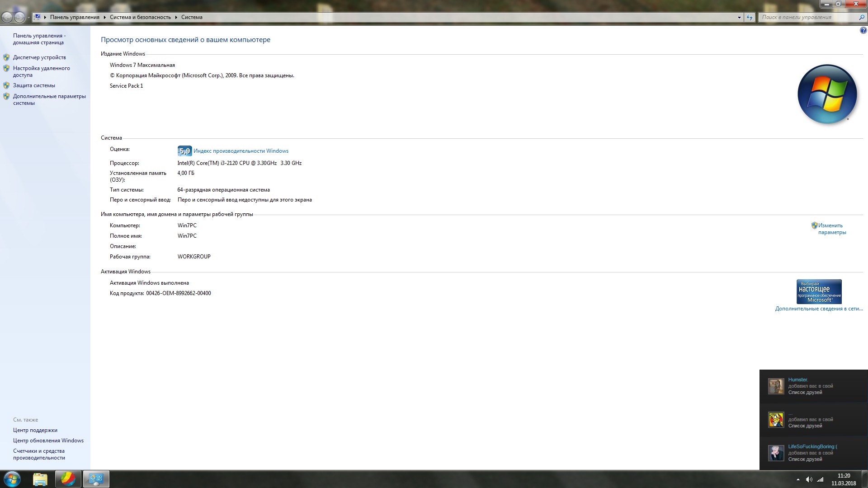Image resolution: width=868 pixels, height=488 pixels.
Task: Open Windows Explorer from the taskbar
Action: (x=40, y=479)
